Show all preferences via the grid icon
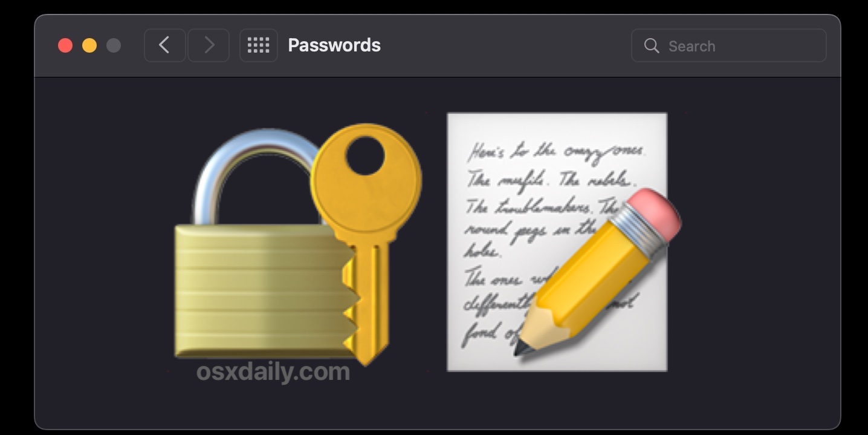Image resolution: width=868 pixels, height=435 pixels. click(x=259, y=45)
